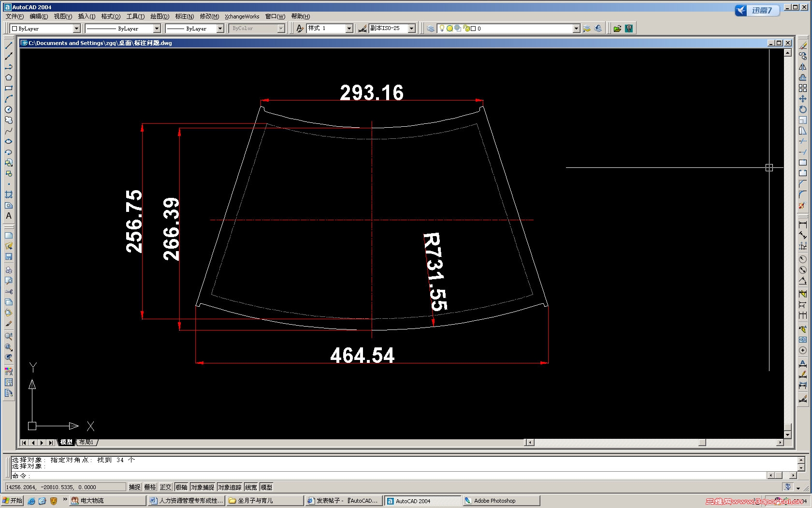Switch to the 布局1 layout tab
Viewport: 812px width, 508px height.
tap(86, 442)
